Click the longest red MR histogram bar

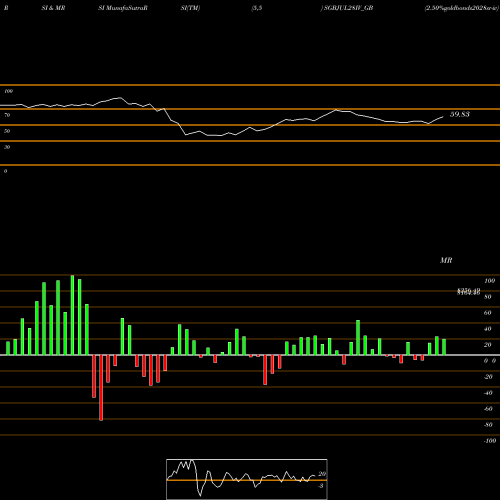point(101,388)
